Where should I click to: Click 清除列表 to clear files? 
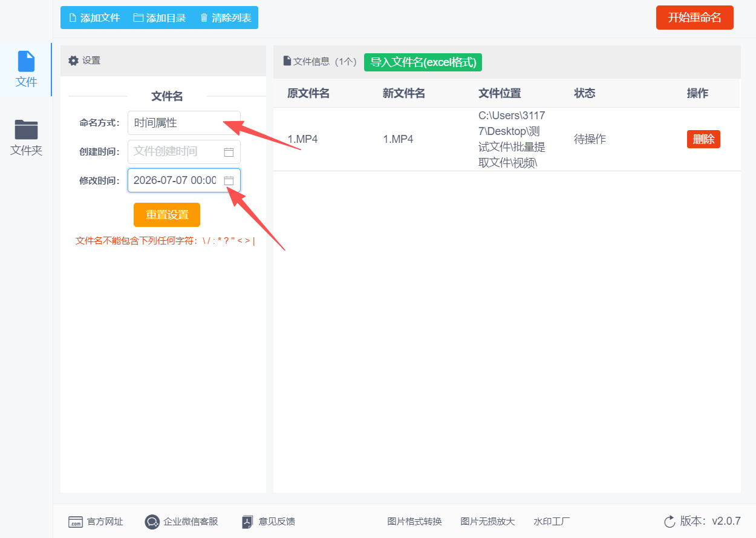click(x=226, y=18)
